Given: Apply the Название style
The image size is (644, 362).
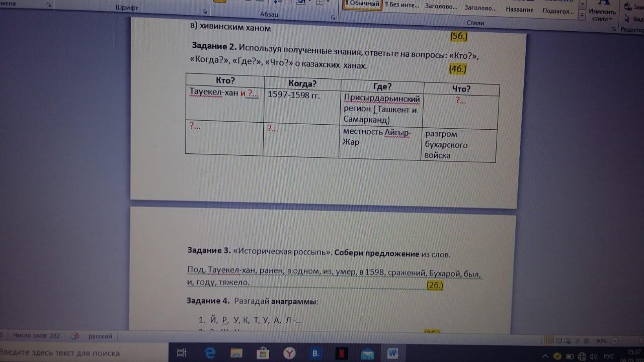Looking at the screenshot, I should (x=520, y=10).
